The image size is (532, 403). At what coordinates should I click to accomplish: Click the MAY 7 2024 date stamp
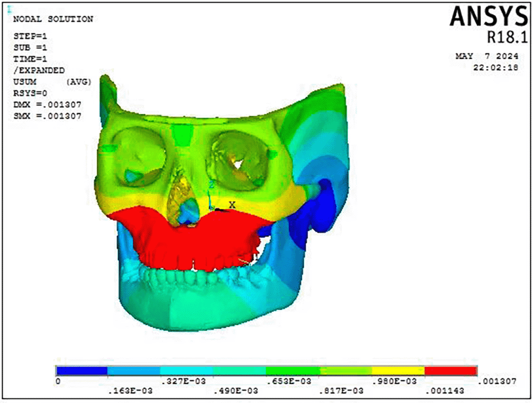tap(486, 56)
